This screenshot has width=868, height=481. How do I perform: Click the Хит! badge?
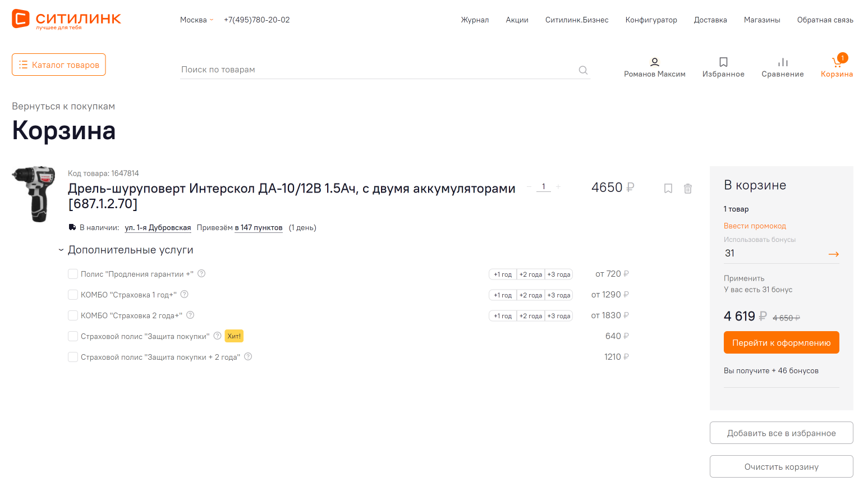(x=234, y=336)
